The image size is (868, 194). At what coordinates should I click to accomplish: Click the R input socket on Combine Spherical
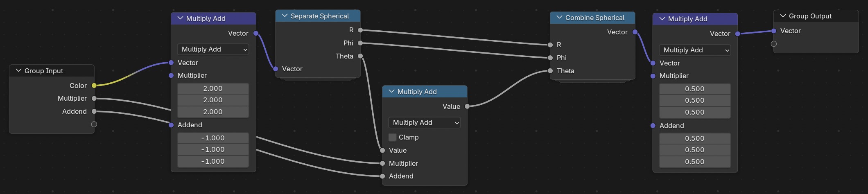coord(550,45)
